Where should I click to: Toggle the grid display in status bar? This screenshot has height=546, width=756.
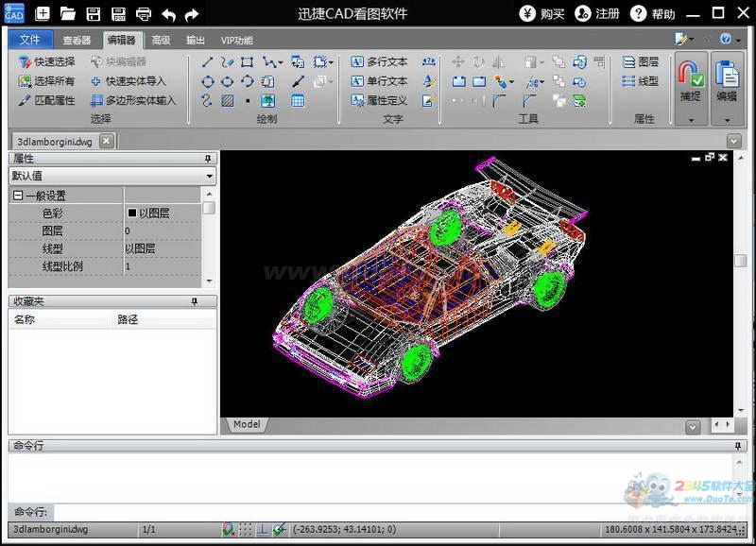pos(246,530)
